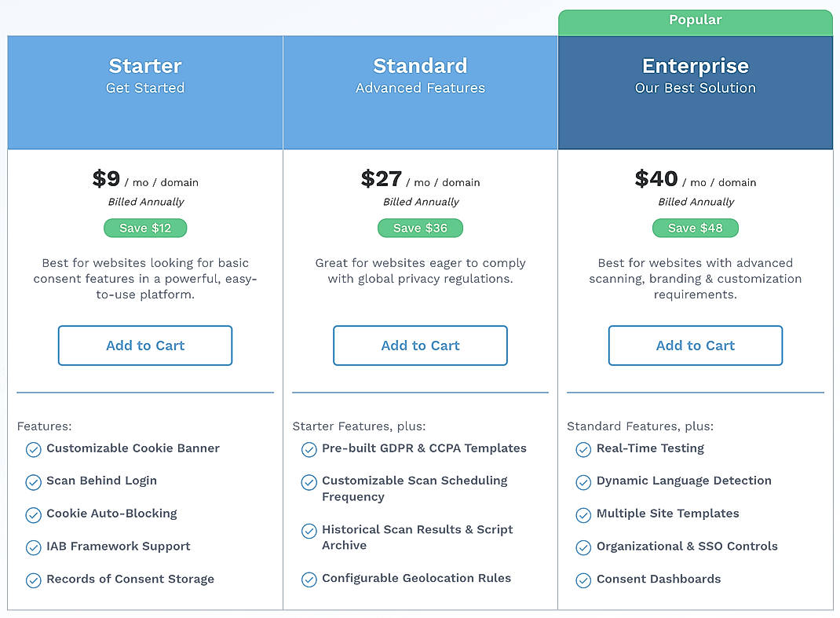Click the checkmark beside Customizable Cookie Banner
Image resolution: width=840 pixels, height=618 pixels.
(33, 449)
